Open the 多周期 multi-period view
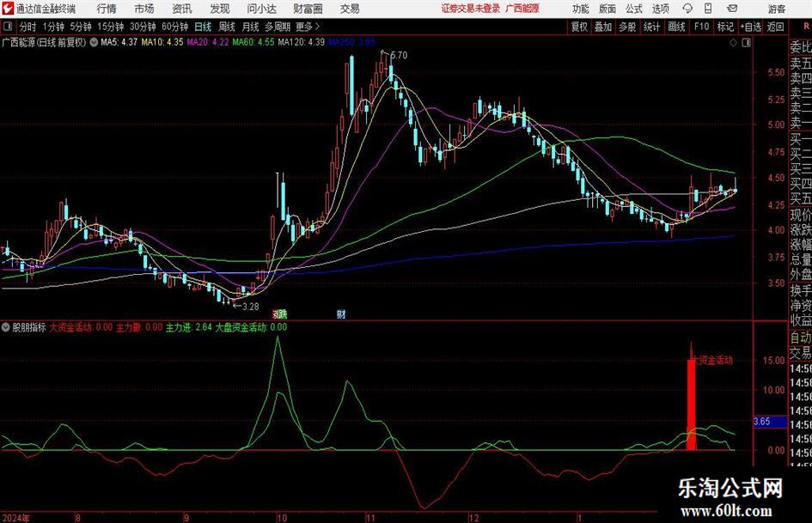 coord(278,27)
